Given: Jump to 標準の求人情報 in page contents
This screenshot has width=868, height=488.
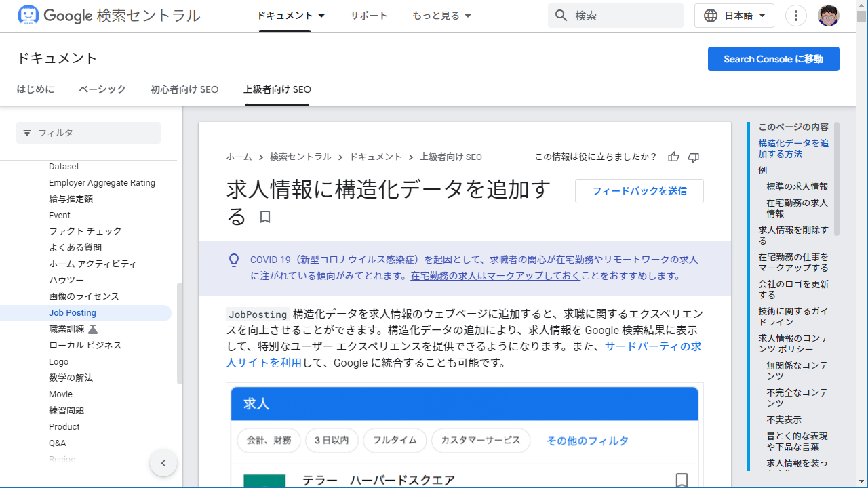Looking at the screenshot, I should (797, 186).
